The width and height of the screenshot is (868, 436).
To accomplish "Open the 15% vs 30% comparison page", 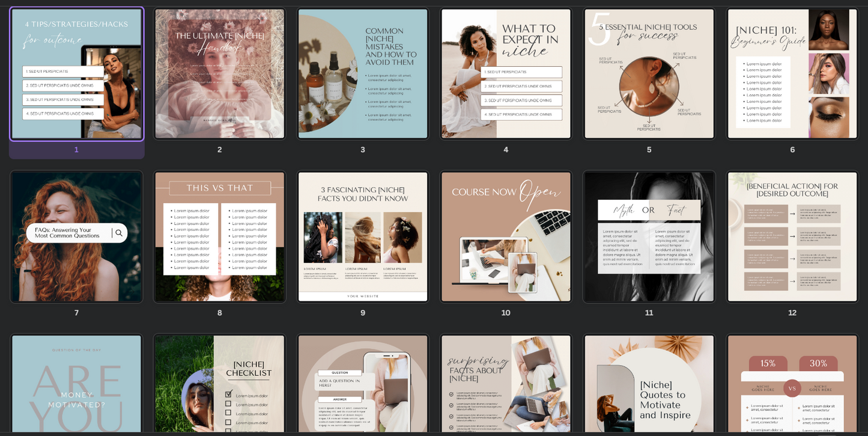I will click(792, 384).
